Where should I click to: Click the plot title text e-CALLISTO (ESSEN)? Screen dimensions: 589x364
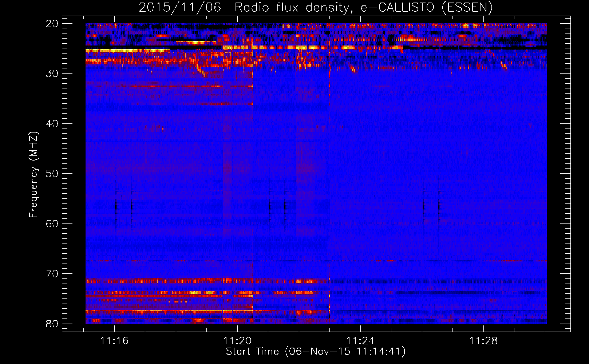[426, 7]
